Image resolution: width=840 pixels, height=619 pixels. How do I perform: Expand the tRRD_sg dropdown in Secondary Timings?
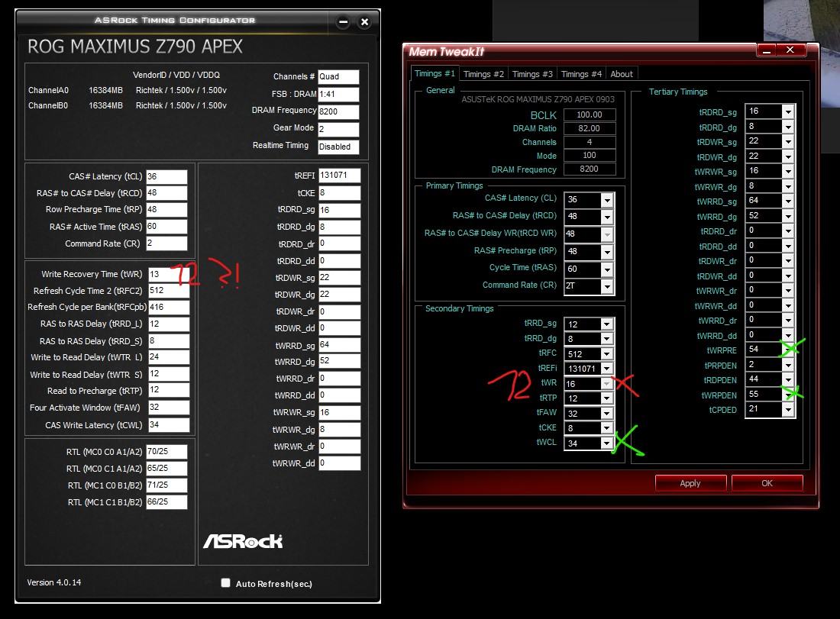pos(606,324)
